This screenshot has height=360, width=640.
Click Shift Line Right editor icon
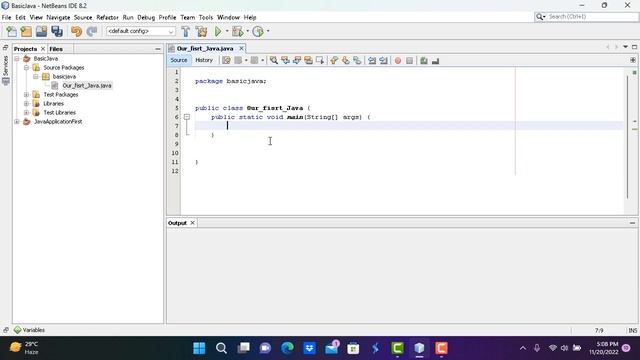(383, 60)
